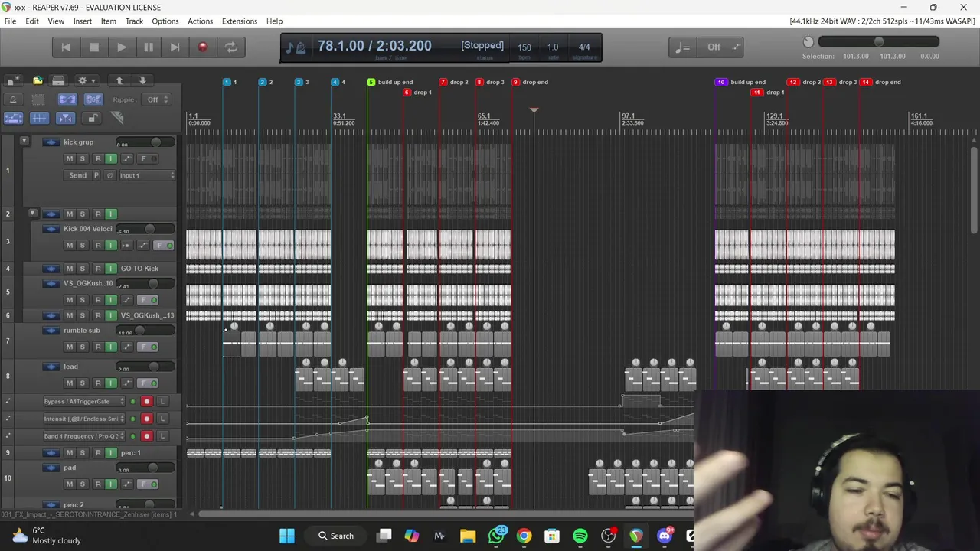This screenshot has width=980, height=551.
Task: Open the Track menu
Action: [134, 21]
